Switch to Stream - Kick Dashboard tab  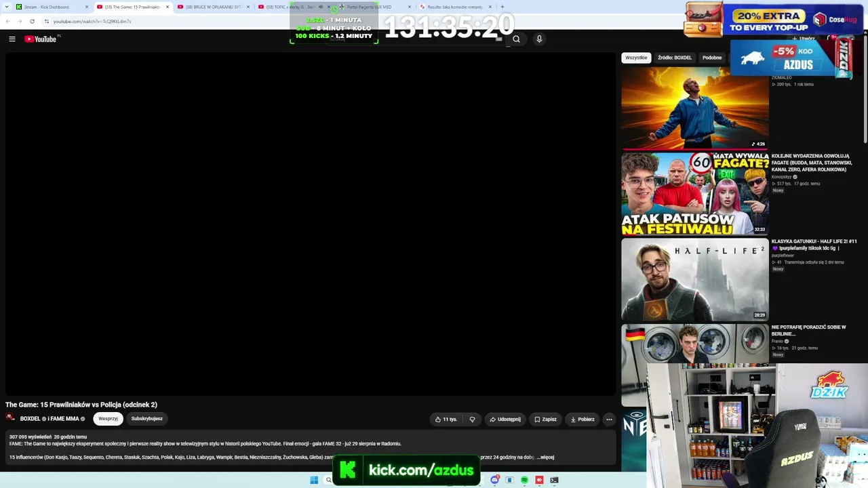[52, 7]
